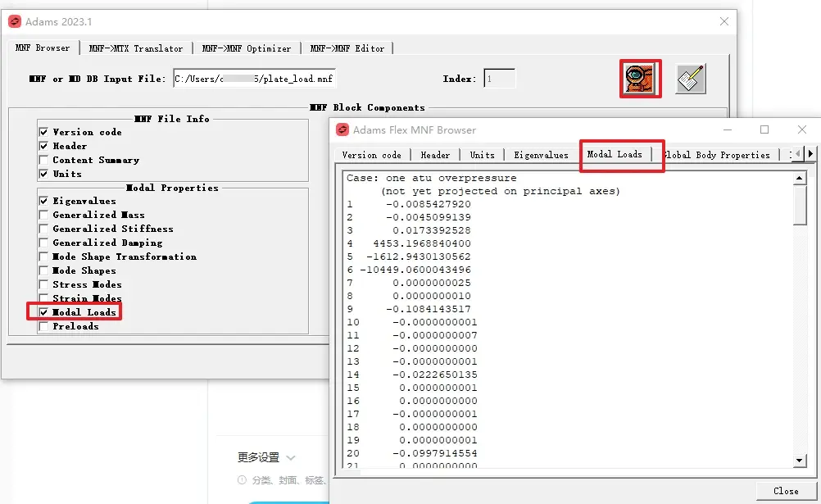Select the Version code tab in Flex Browser
Viewport: 821px width, 504px height.
click(372, 155)
